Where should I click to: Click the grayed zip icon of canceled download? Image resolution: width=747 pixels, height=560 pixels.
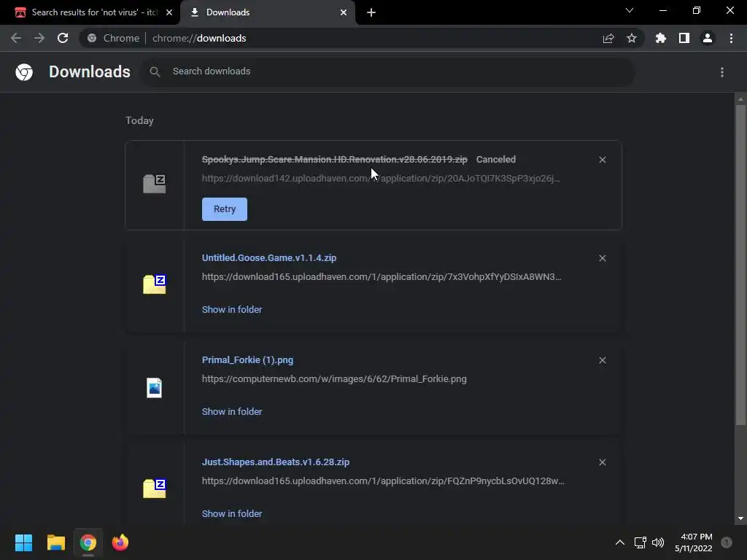tap(155, 184)
